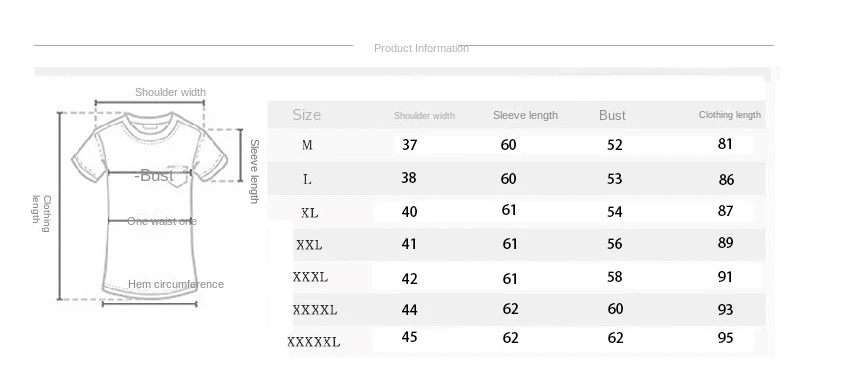Click the Shoulder width label above the shirt
The width and height of the screenshot is (863, 392).
(171, 92)
